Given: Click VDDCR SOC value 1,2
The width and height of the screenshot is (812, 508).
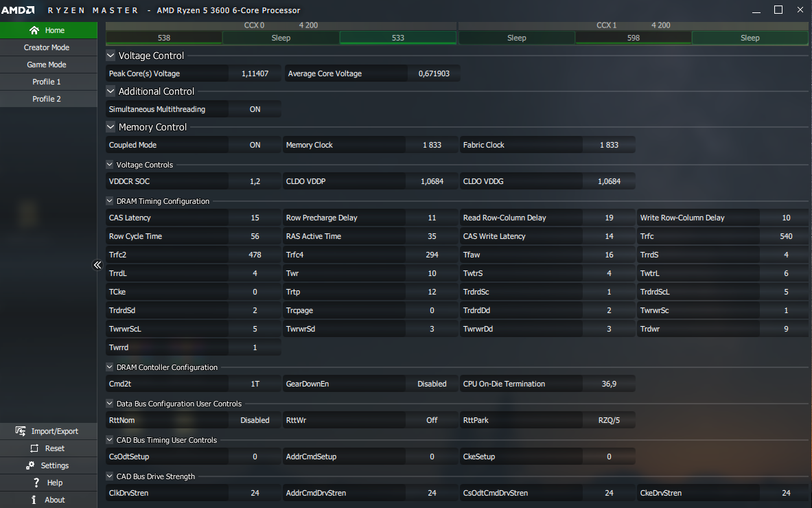Looking at the screenshot, I should coord(255,181).
